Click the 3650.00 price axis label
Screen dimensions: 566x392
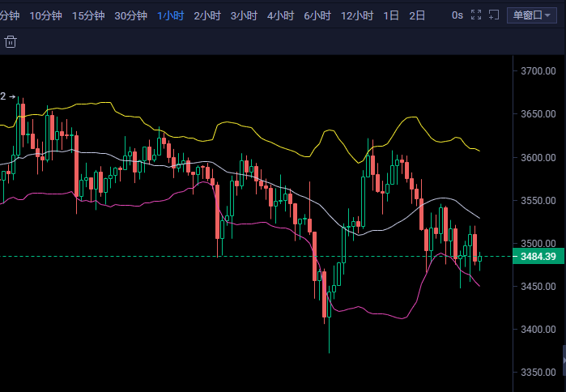click(x=538, y=114)
